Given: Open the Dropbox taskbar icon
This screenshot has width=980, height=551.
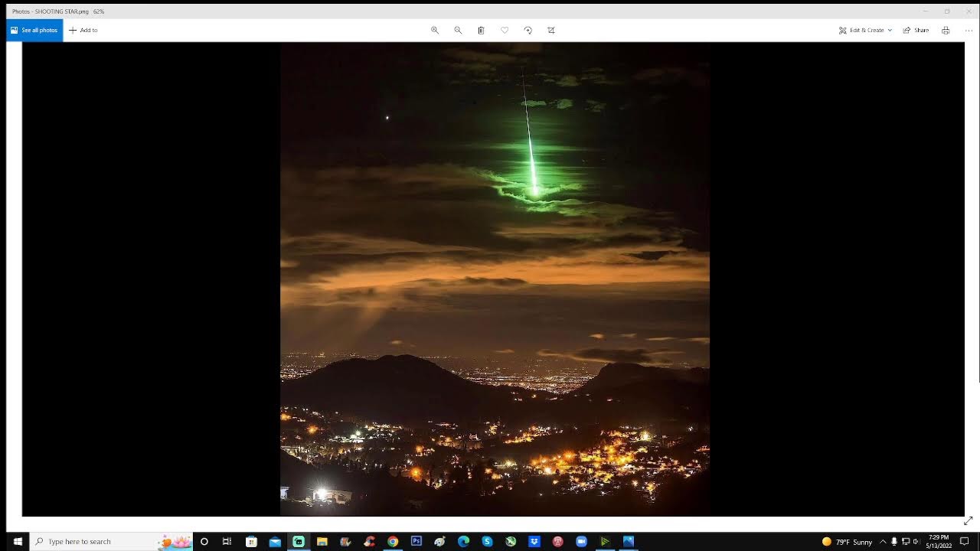Looking at the screenshot, I should click(534, 541).
